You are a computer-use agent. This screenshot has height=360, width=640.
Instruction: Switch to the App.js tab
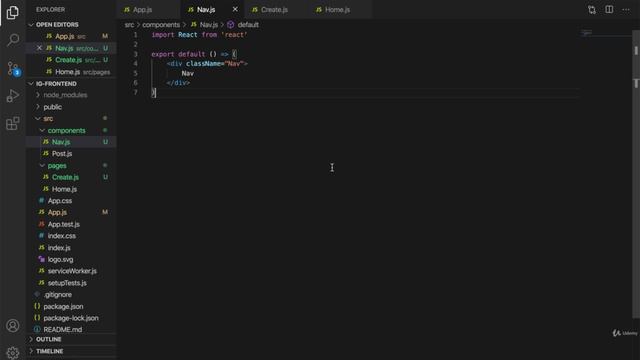click(149, 9)
